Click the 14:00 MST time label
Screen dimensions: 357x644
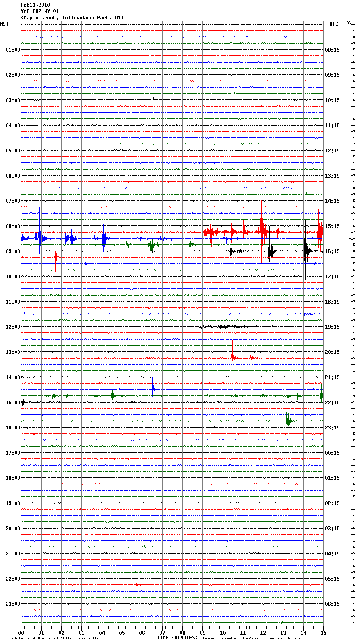tap(13, 377)
